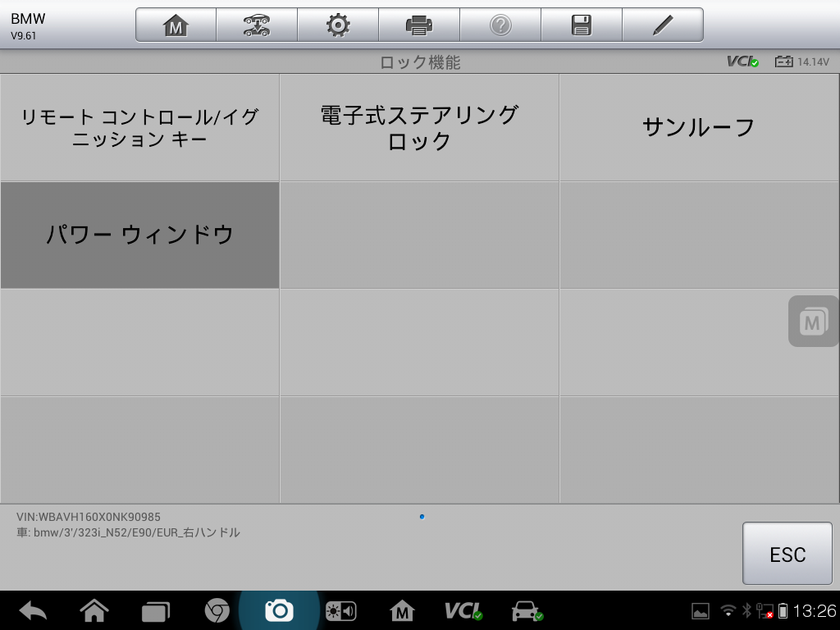This screenshot has height=630, width=840.
Task: Select パワー ウィンドウ function
Action: tap(139, 235)
